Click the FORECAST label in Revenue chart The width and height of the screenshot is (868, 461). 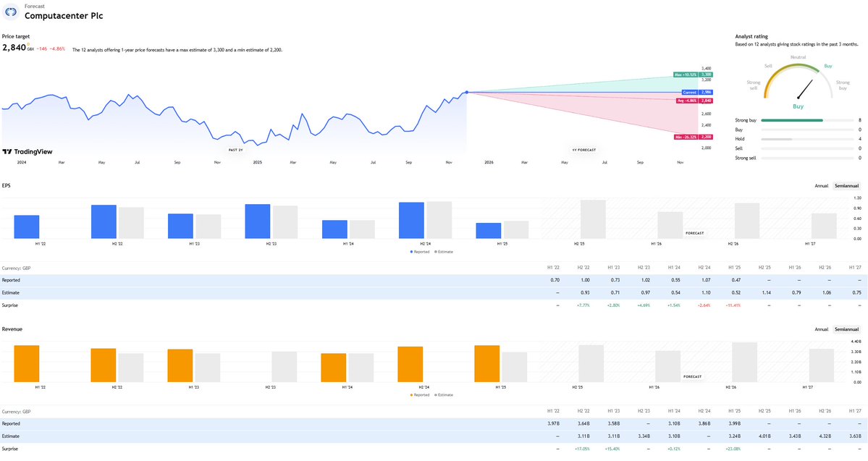point(693,377)
